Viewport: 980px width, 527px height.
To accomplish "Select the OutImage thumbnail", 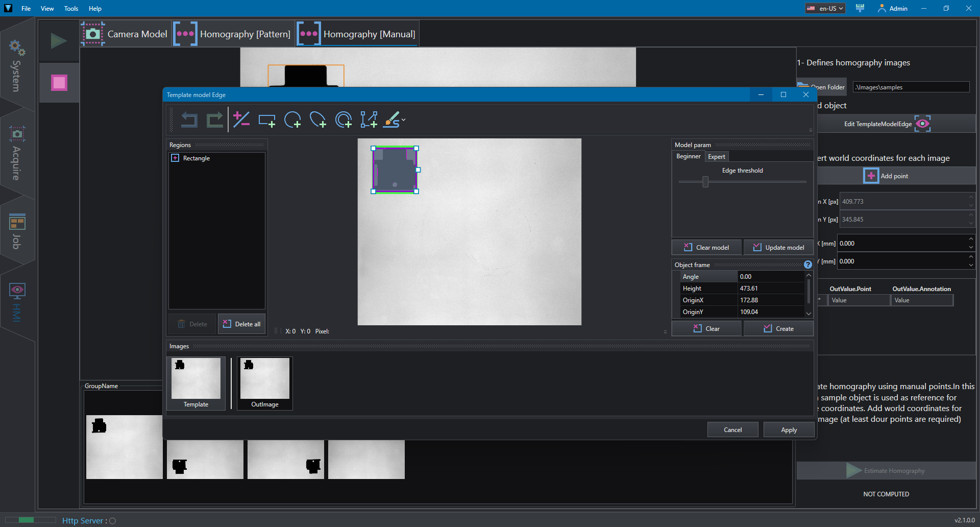I will pos(265,384).
